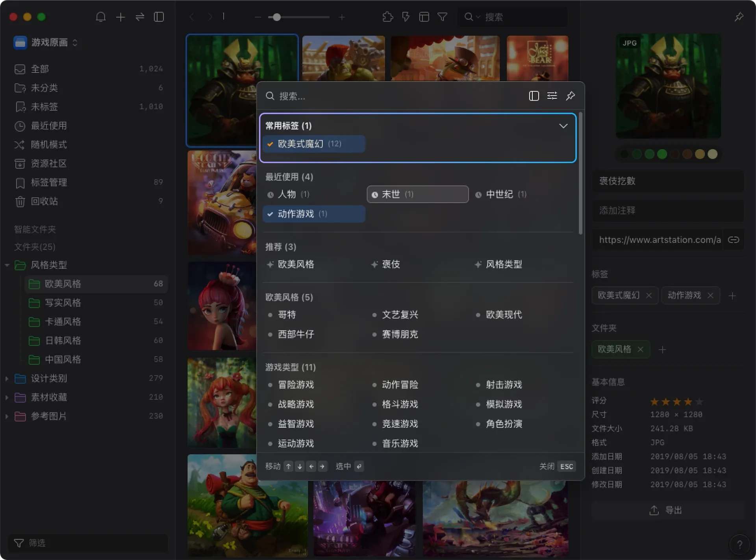Open 标签管理 in the sidebar
This screenshot has width=756, height=560.
click(x=88, y=183)
